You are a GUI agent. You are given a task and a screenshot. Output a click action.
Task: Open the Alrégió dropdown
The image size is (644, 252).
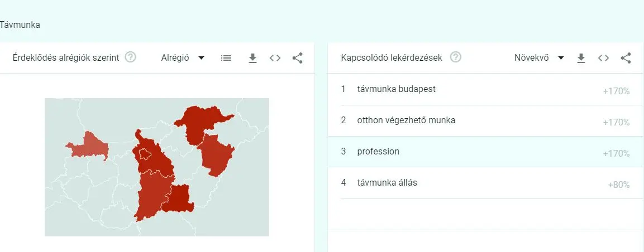click(183, 58)
